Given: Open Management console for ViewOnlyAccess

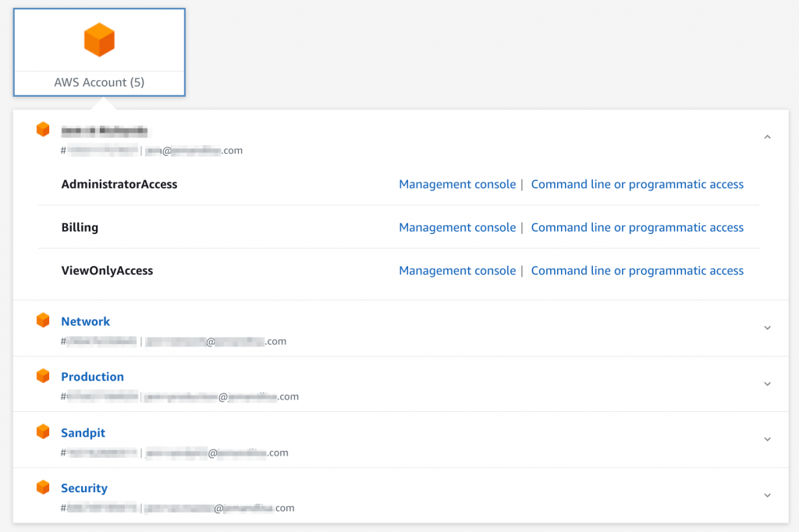Looking at the screenshot, I should 457,271.
